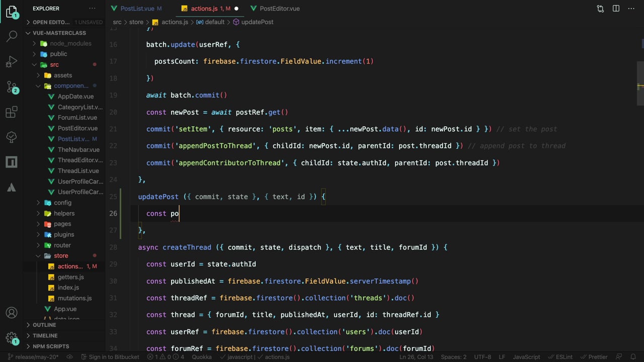The image size is (644, 362).
Task: Open the Source Control view
Action: tap(12, 86)
